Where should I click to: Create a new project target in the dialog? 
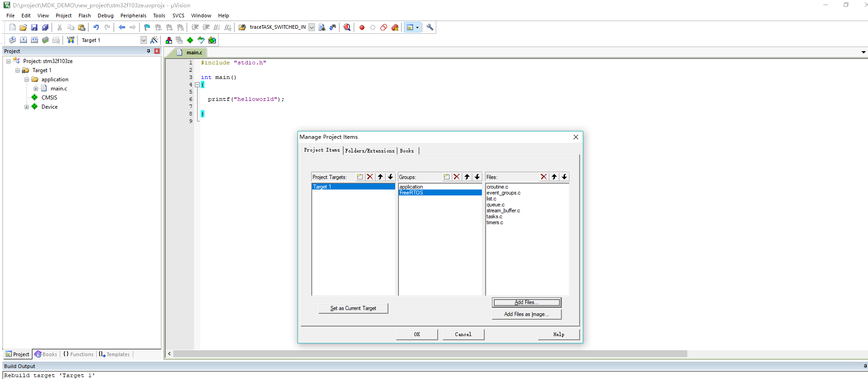pyautogui.click(x=360, y=177)
